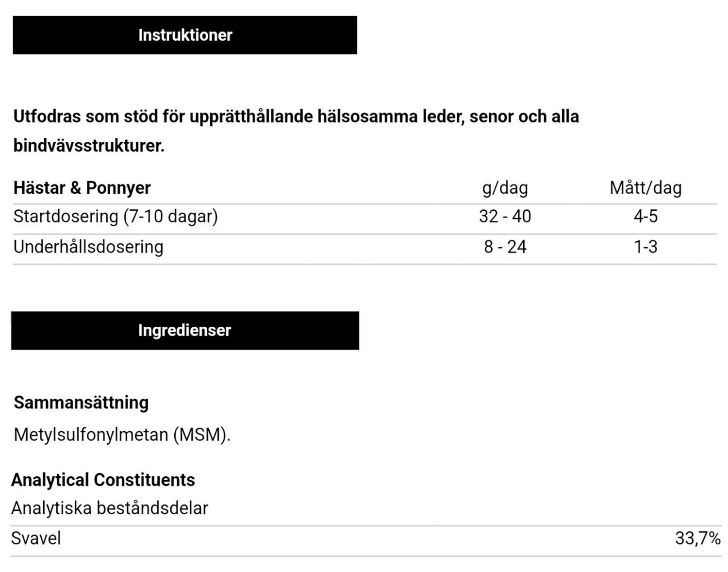Select the Svavel row label
The image size is (728, 572).
click(36, 538)
